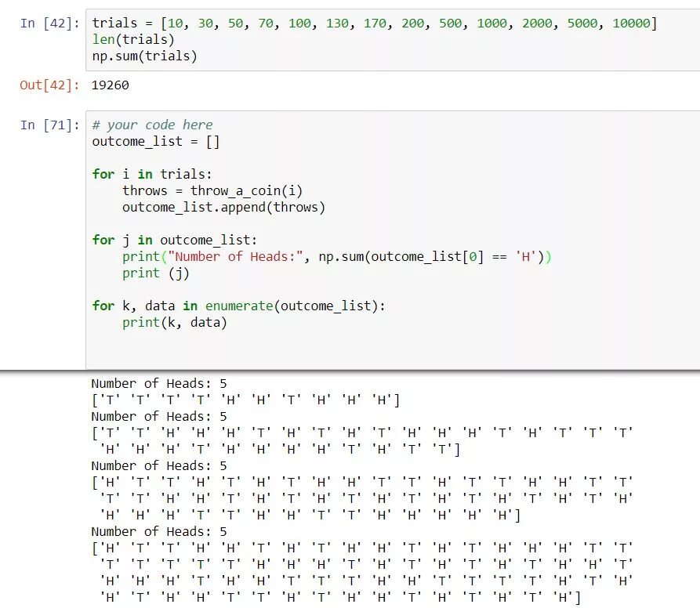Place cursor on the "np.sum(trials)" line
Image resolution: width=700 pixels, height=608 pixels.
[x=144, y=56]
